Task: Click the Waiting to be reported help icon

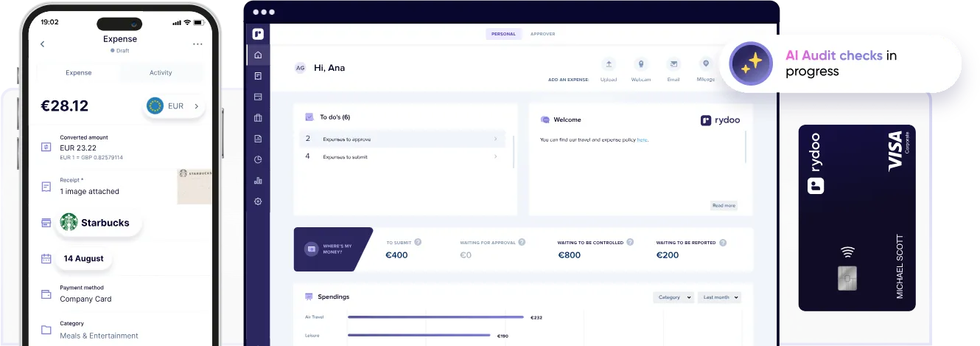Action: pos(723,242)
